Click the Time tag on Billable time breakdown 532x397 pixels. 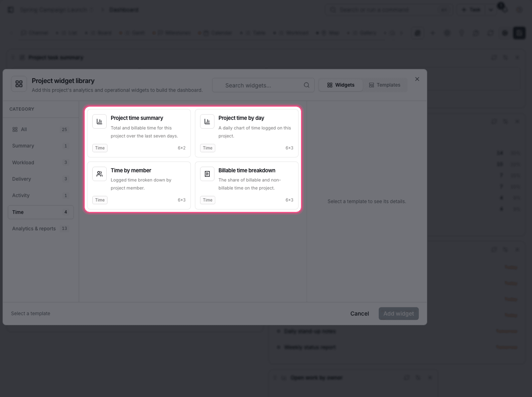(x=207, y=200)
